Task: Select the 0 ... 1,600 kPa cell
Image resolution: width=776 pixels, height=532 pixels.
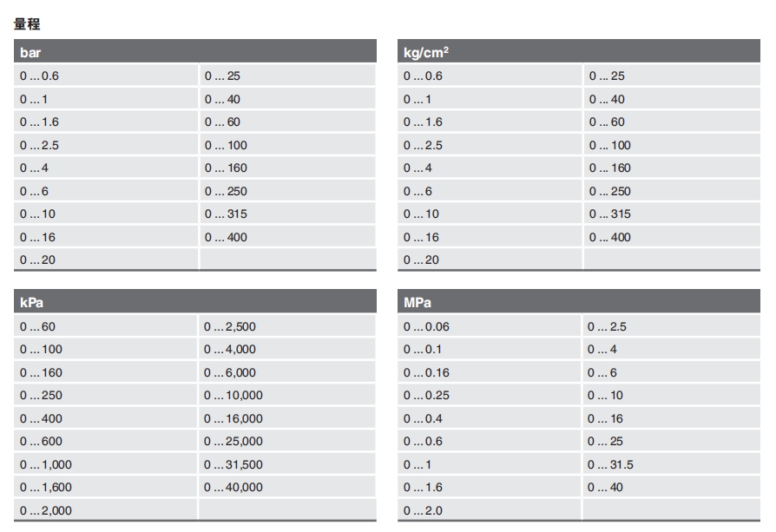Action: pyautogui.click(x=46, y=488)
